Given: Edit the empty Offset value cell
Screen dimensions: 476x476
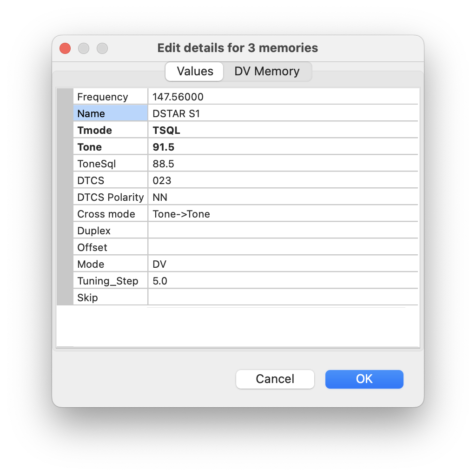Looking at the screenshot, I should [283, 247].
